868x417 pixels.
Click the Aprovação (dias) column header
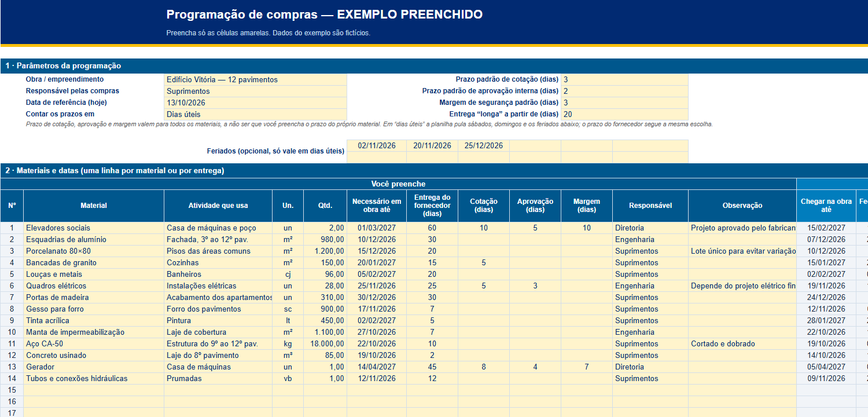point(535,206)
